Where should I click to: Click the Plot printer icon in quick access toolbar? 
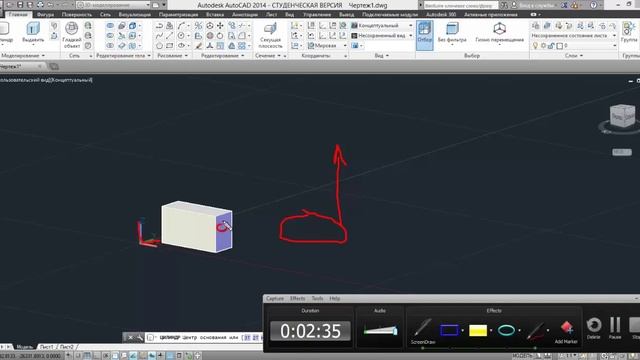tap(40, 5)
